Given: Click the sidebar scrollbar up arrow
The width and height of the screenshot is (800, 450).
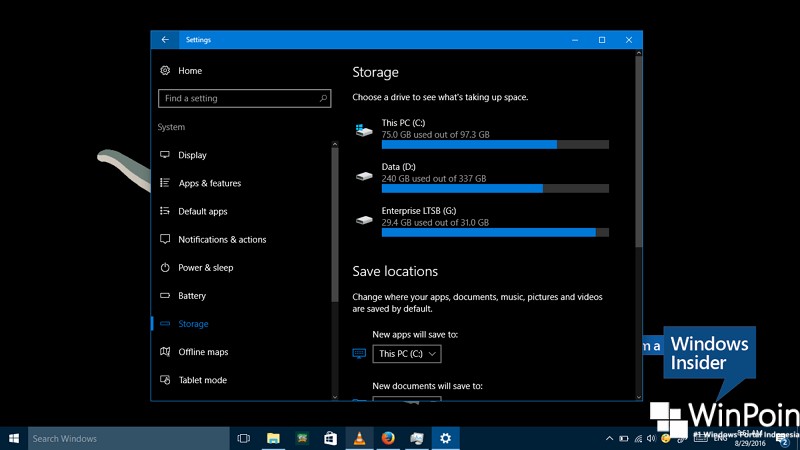Looking at the screenshot, I should 335,144.
